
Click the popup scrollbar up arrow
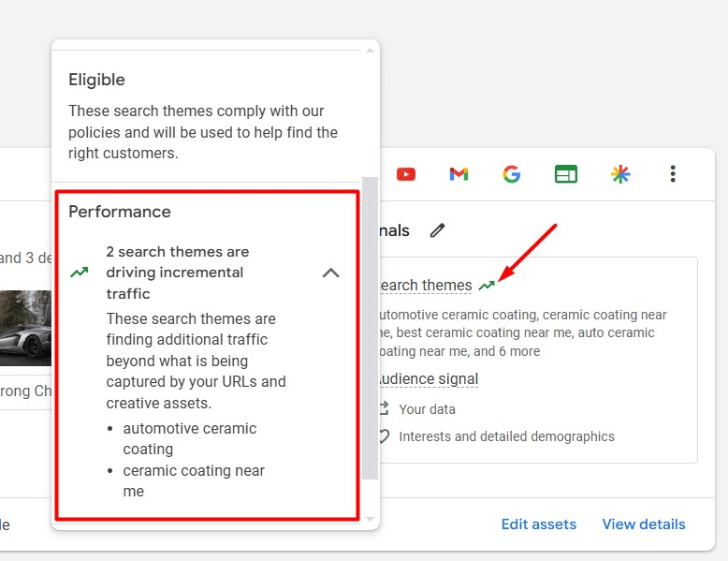pos(370,51)
